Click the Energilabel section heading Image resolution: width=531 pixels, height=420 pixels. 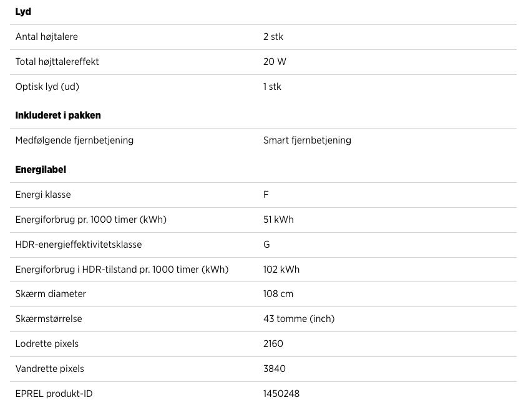click(x=41, y=170)
